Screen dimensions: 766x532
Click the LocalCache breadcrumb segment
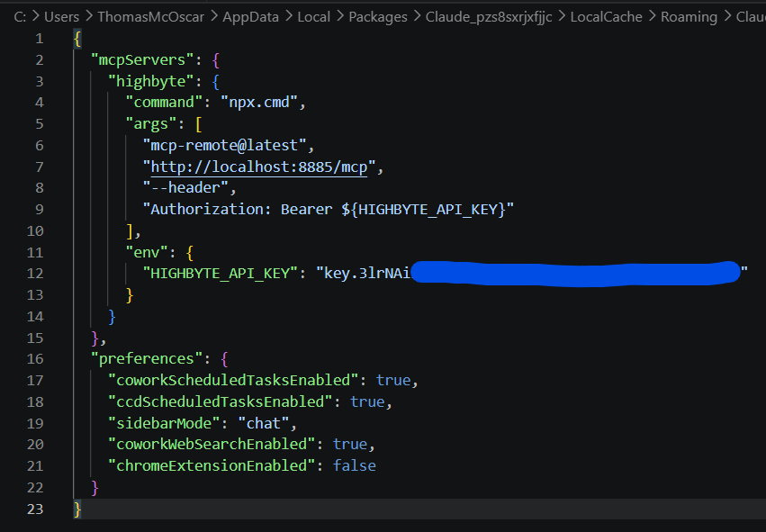[x=608, y=17]
